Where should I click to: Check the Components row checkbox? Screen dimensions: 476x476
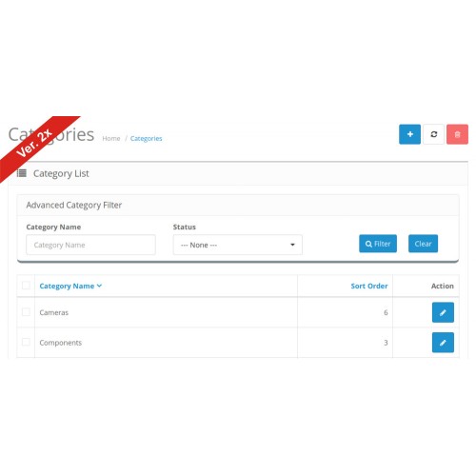26,342
